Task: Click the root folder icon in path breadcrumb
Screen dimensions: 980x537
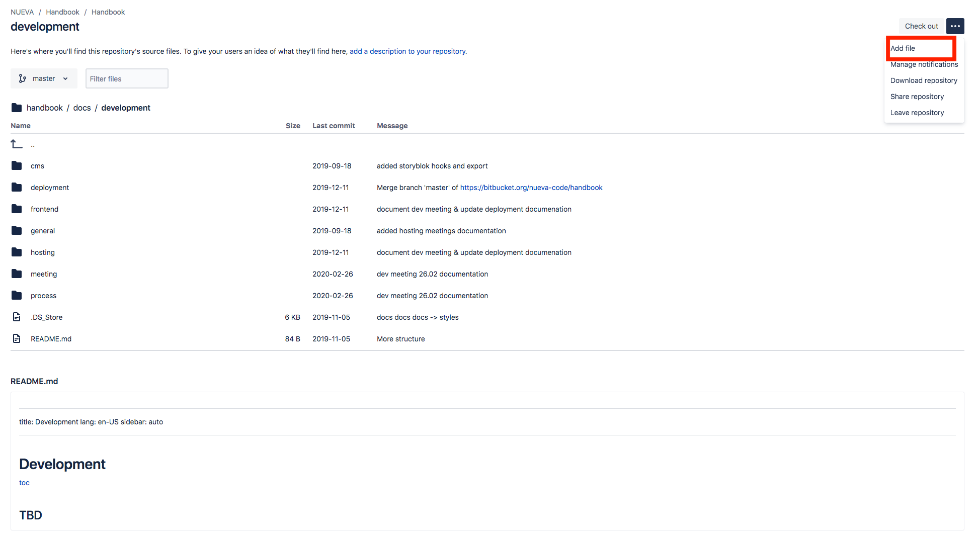Action: [17, 108]
